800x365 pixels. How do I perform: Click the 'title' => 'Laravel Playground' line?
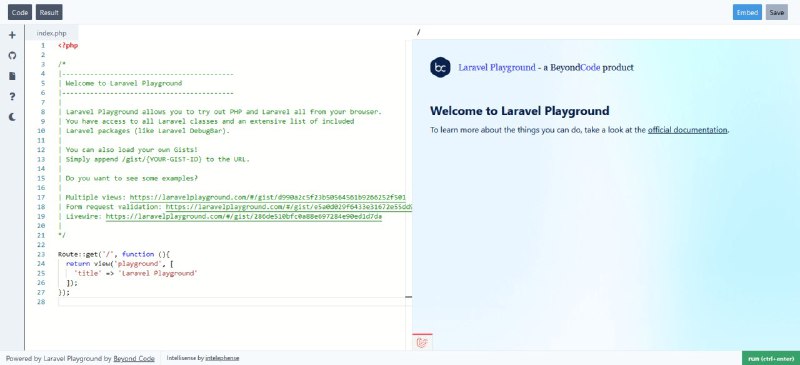pyautogui.click(x=135, y=273)
